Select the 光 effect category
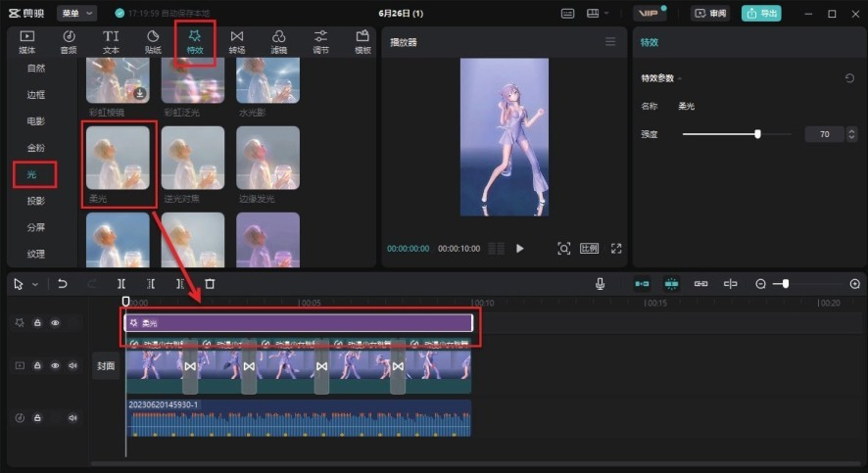This screenshot has width=868, height=473. [31, 174]
